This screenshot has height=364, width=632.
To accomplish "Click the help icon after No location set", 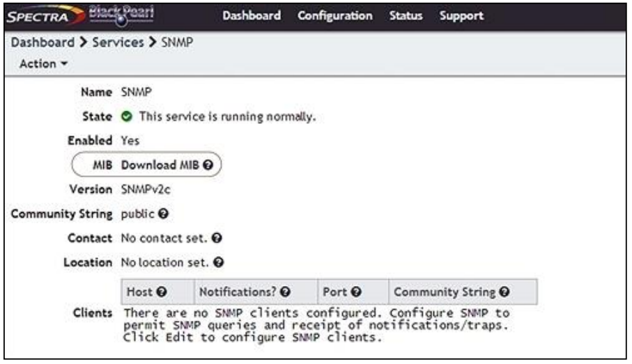I will 219,262.
